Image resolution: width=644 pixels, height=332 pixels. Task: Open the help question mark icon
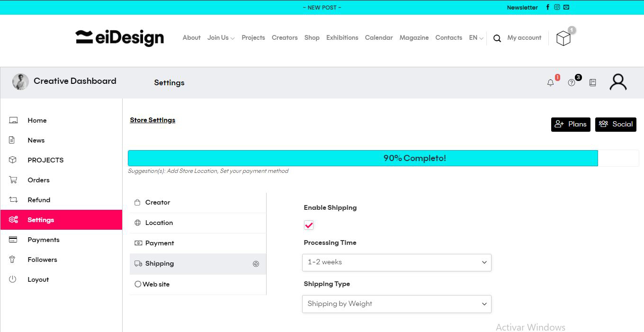click(x=572, y=83)
